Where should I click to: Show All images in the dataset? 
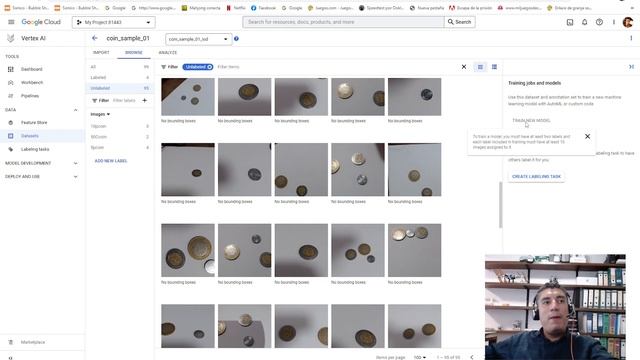[120, 67]
